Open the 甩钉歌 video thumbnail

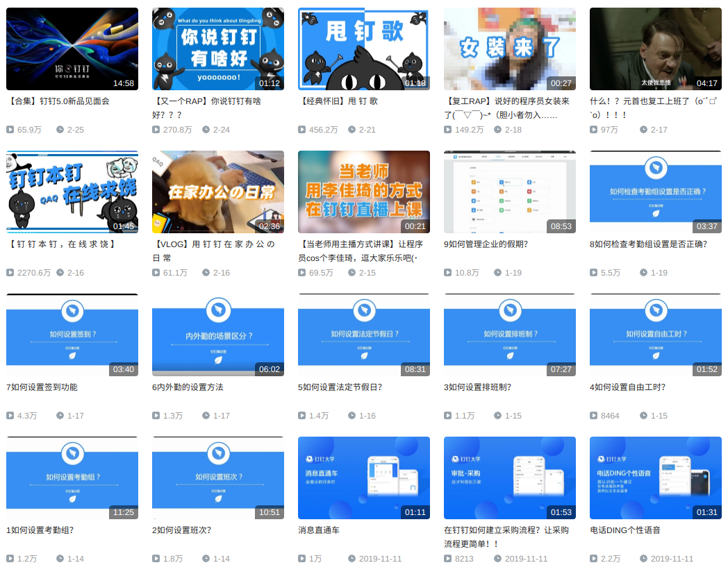(363, 49)
